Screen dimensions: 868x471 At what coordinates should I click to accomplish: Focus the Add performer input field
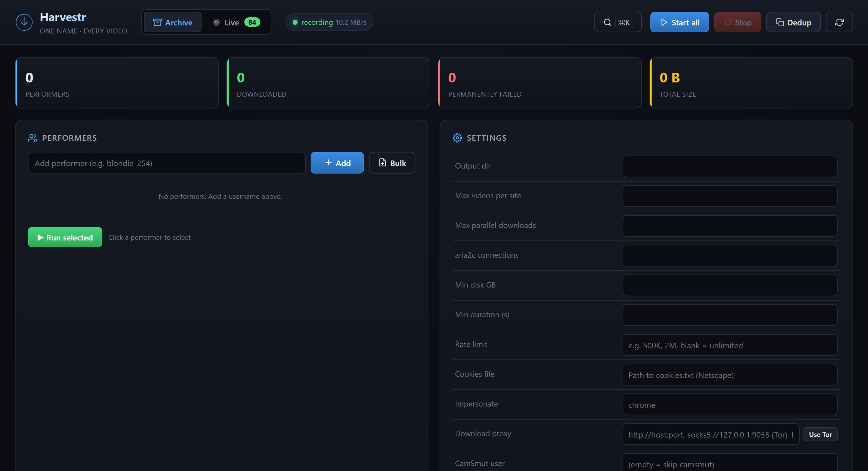pyautogui.click(x=166, y=163)
